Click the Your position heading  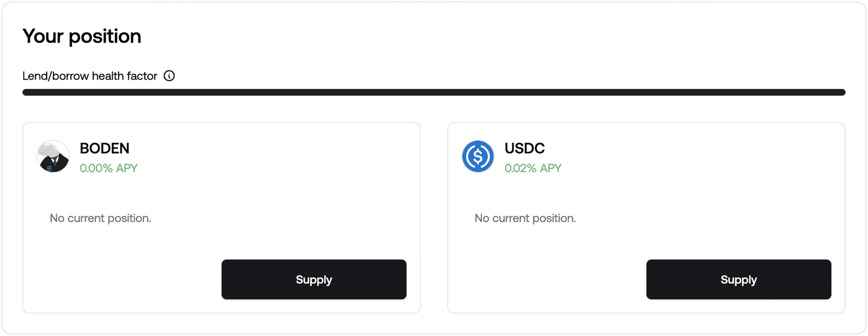(x=82, y=36)
